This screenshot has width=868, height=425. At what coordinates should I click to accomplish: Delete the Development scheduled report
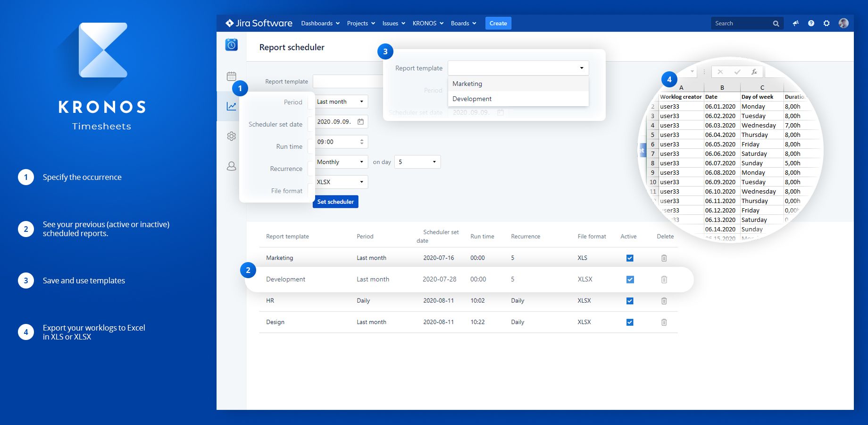(x=664, y=280)
